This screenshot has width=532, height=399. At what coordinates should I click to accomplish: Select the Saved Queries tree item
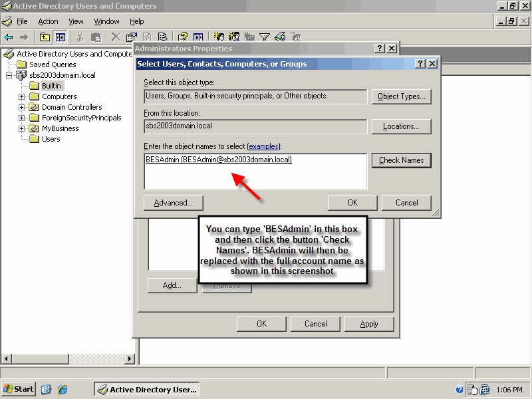53,65
